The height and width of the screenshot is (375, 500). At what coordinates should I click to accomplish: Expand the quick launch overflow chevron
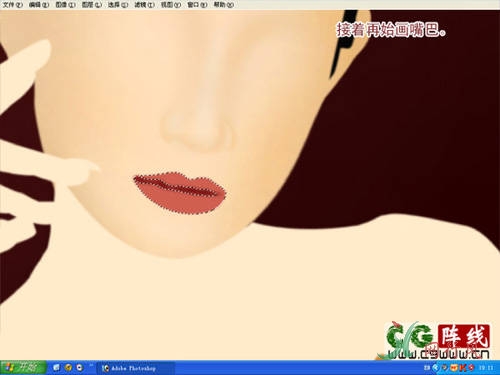click(x=90, y=366)
